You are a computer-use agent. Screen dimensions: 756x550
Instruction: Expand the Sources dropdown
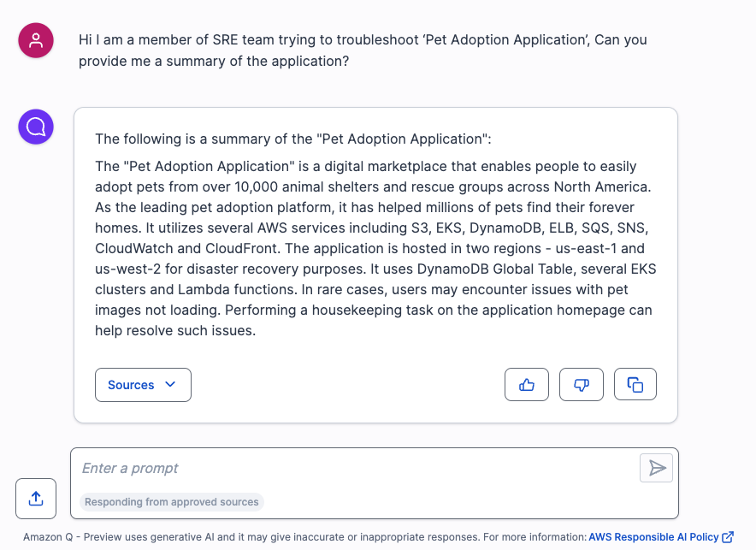click(x=143, y=385)
